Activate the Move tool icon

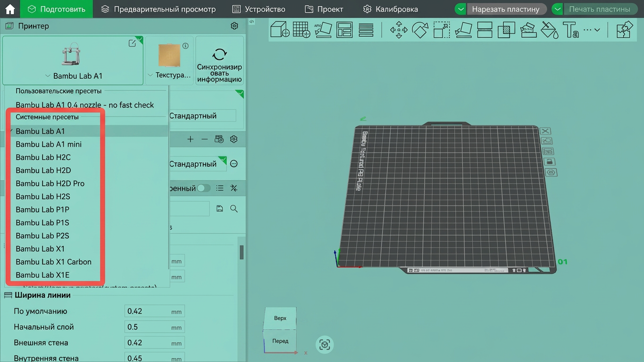[399, 30]
